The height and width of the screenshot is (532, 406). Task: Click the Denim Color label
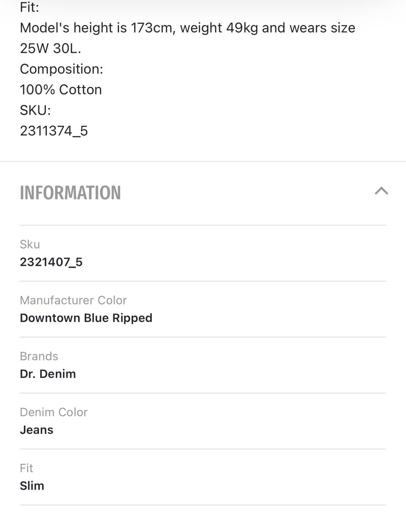tap(54, 412)
